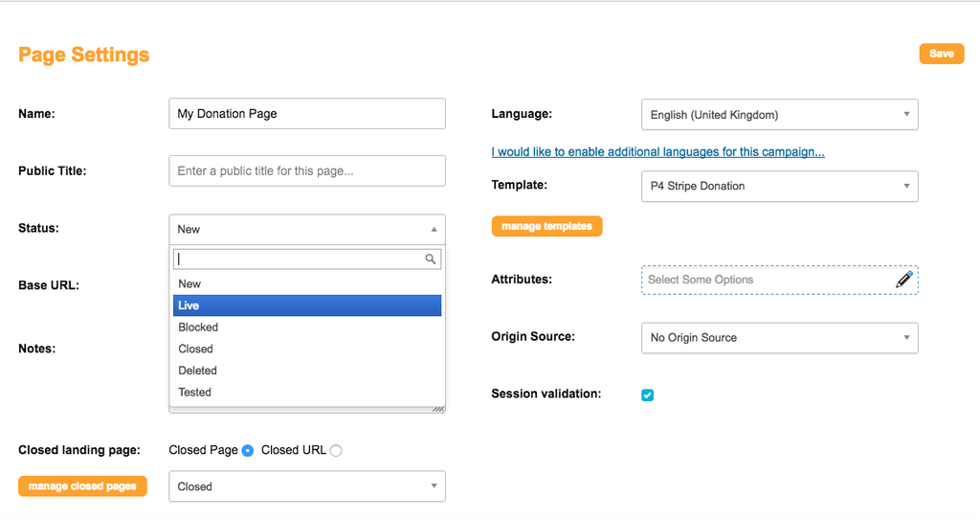This screenshot has width=980, height=520.
Task: Select the Closed URL radio button
Action: (336, 450)
